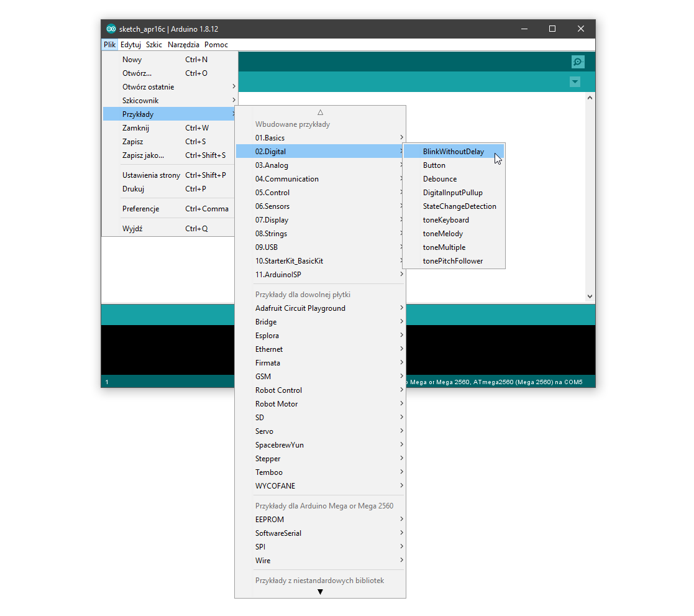Screen dimensions: 694x616
Task: Open the Serial Monitor magnifier icon
Action: (578, 62)
